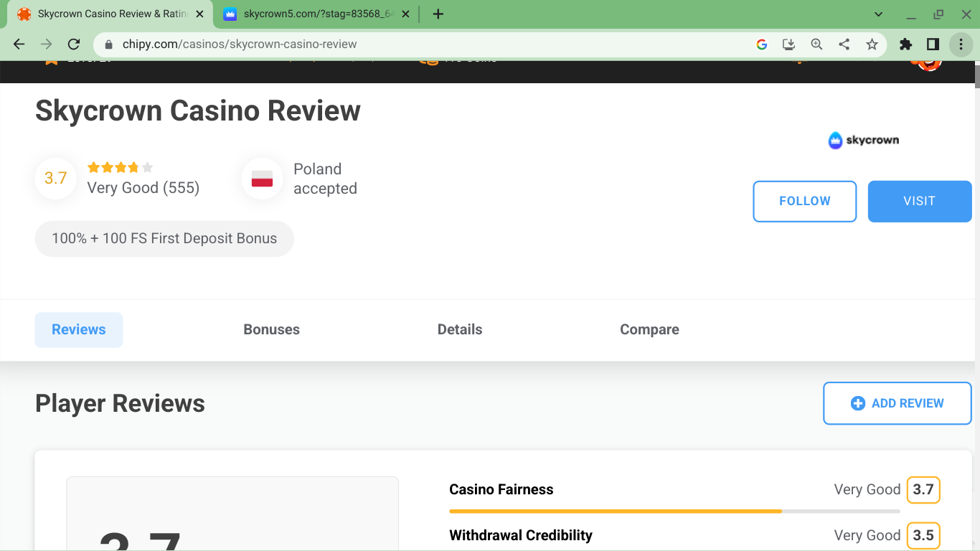Reload the current page
This screenshot has width=980, height=551.
(73, 44)
